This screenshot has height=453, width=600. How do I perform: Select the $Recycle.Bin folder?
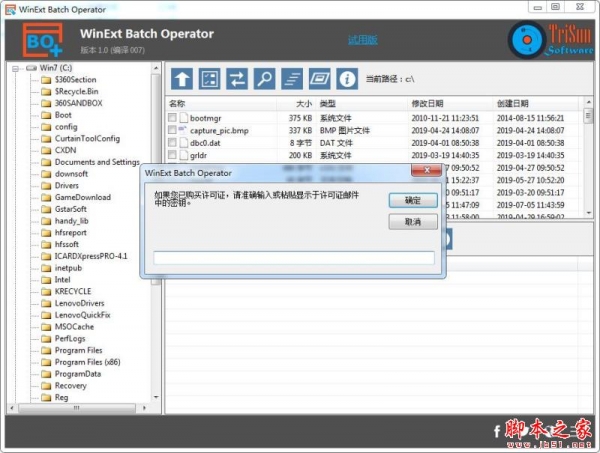77,91
